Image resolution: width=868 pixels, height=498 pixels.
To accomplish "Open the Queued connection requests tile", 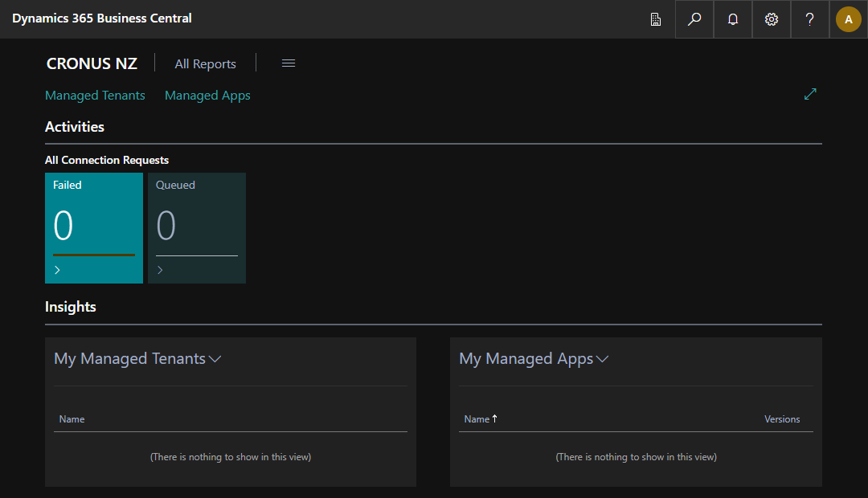I will (197, 228).
